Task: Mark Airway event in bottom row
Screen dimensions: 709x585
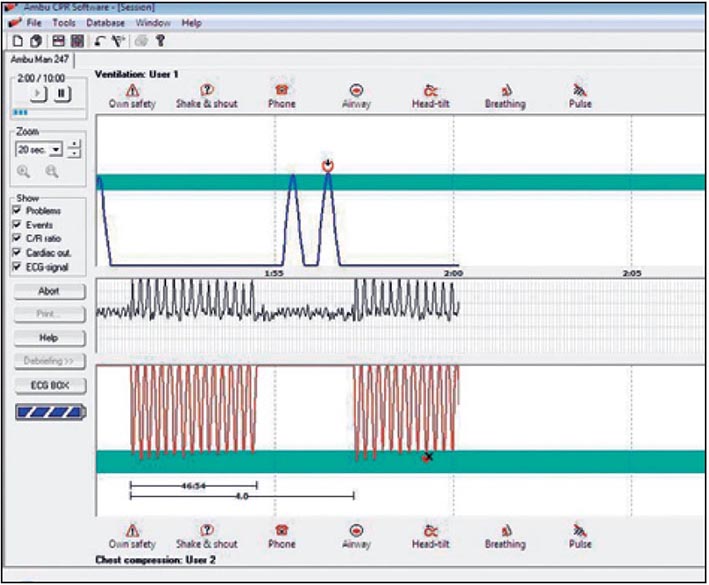Action: pos(356,537)
